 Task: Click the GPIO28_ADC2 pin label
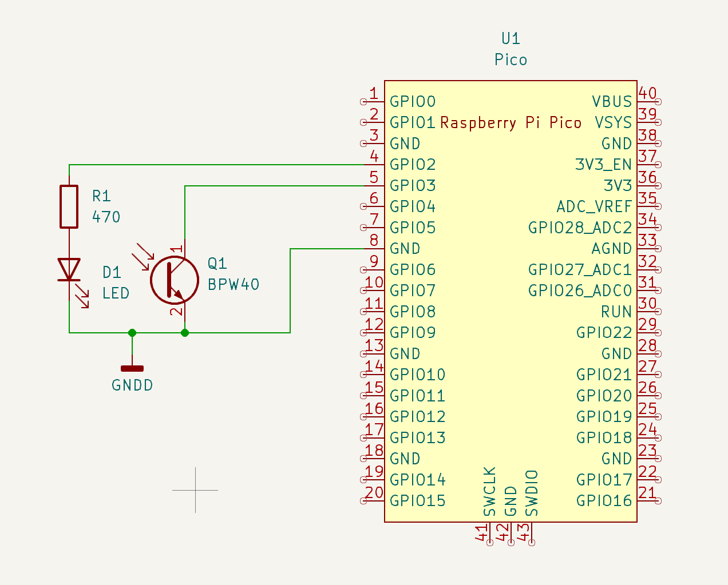[580, 227]
